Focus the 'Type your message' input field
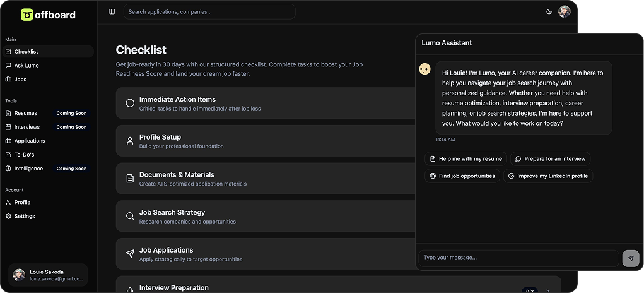 (x=517, y=258)
